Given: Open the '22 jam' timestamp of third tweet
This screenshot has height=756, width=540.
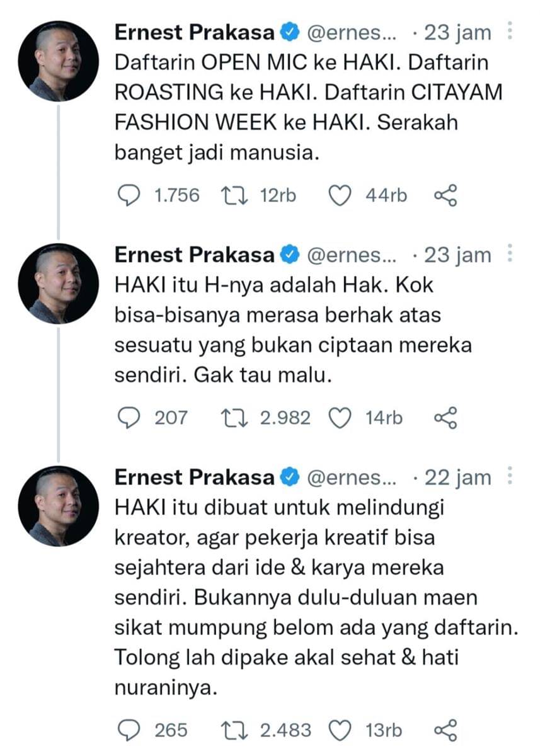Looking at the screenshot, I should coord(458,477).
